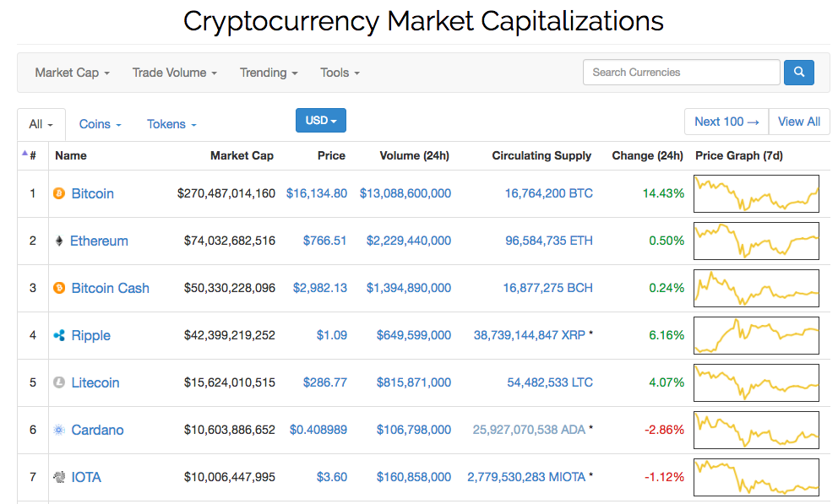This screenshot has height=504, width=838.
Task: Sort by Change (24h) column header
Action: point(647,155)
